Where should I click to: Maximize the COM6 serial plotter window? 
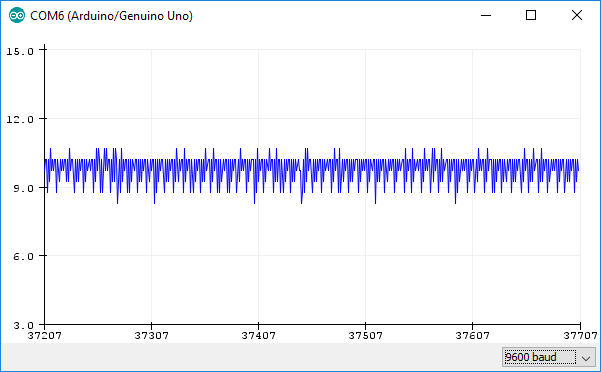pos(531,15)
